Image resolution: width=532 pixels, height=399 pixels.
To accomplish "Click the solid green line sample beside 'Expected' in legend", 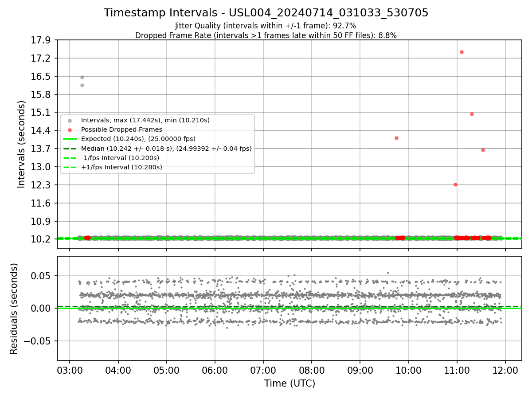I will 70,139.
